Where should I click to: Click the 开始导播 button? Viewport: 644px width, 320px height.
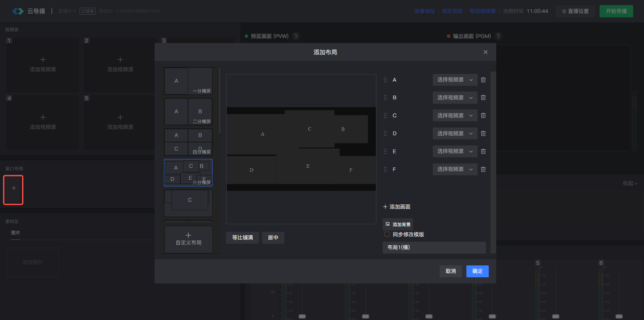point(616,11)
